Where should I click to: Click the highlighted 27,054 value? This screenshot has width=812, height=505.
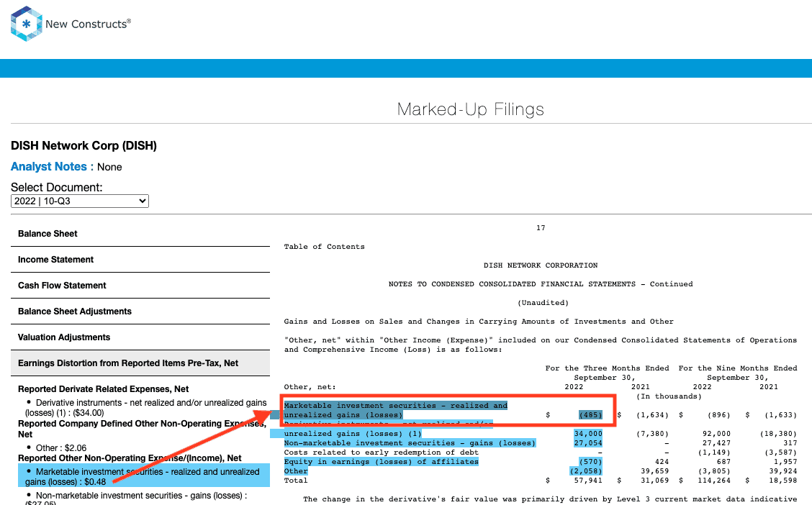click(x=588, y=443)
